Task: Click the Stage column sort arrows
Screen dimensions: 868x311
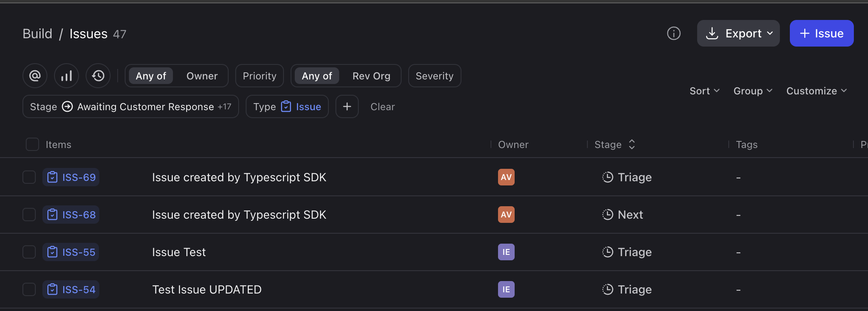Action: pos(632,144)
